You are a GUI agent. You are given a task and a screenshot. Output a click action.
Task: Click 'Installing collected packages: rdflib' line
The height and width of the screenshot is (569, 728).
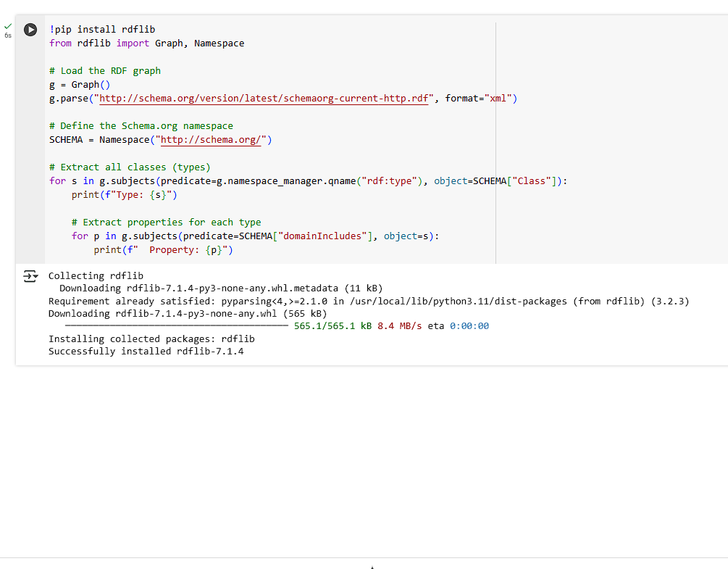point(151,339)
